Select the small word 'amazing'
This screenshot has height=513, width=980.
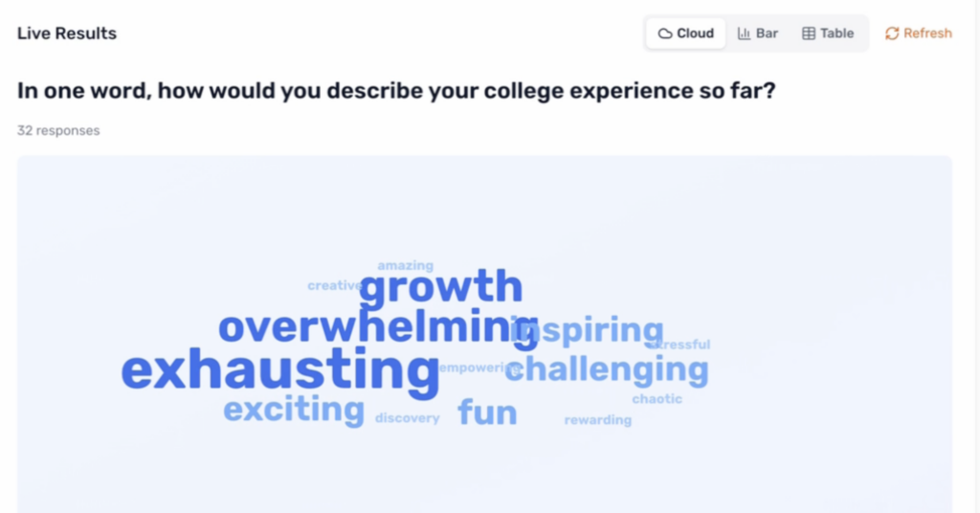coord(405,265)
